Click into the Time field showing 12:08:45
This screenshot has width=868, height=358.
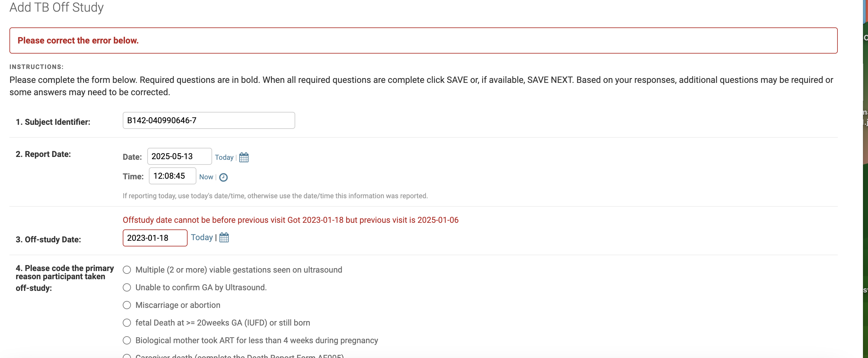(x=172, y=176)
